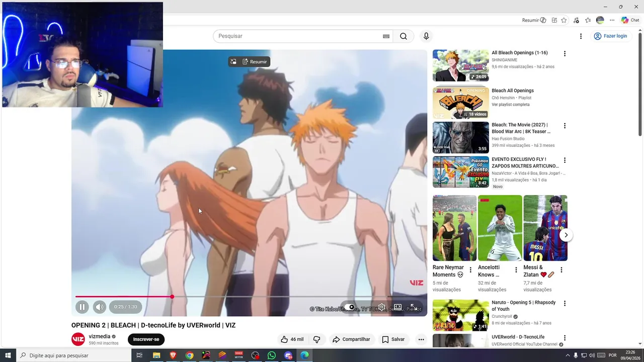Start voice search with the microphone
This screenshot has height=362, width=644.
click(426, 36)
